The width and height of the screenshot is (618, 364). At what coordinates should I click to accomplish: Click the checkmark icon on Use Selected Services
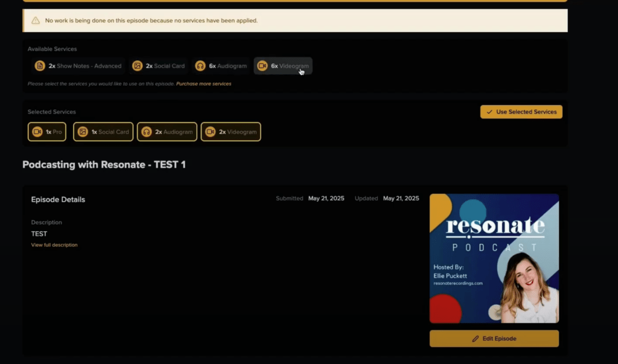(489, 112)
